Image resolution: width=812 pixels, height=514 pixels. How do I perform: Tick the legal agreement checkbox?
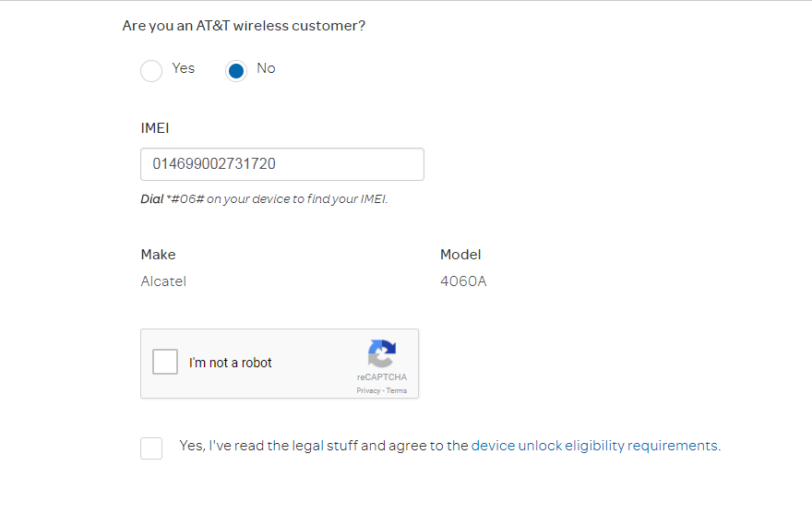[x=151, y=448]
